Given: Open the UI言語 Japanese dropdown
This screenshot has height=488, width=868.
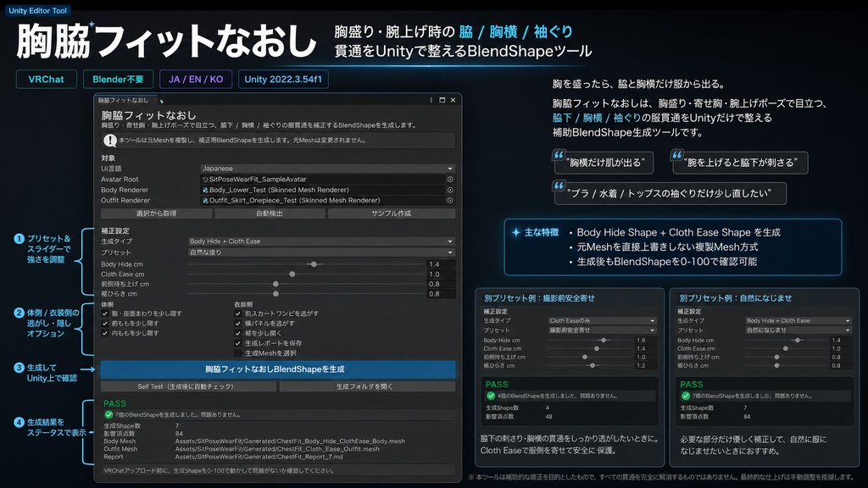Looking at the screenshot, I should [x=328, y=169].
